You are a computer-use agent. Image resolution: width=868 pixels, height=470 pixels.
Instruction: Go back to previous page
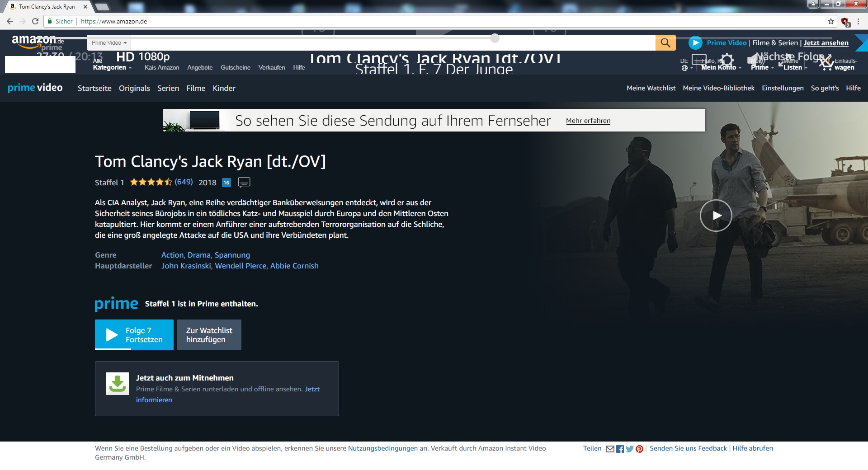coord(9,21)
